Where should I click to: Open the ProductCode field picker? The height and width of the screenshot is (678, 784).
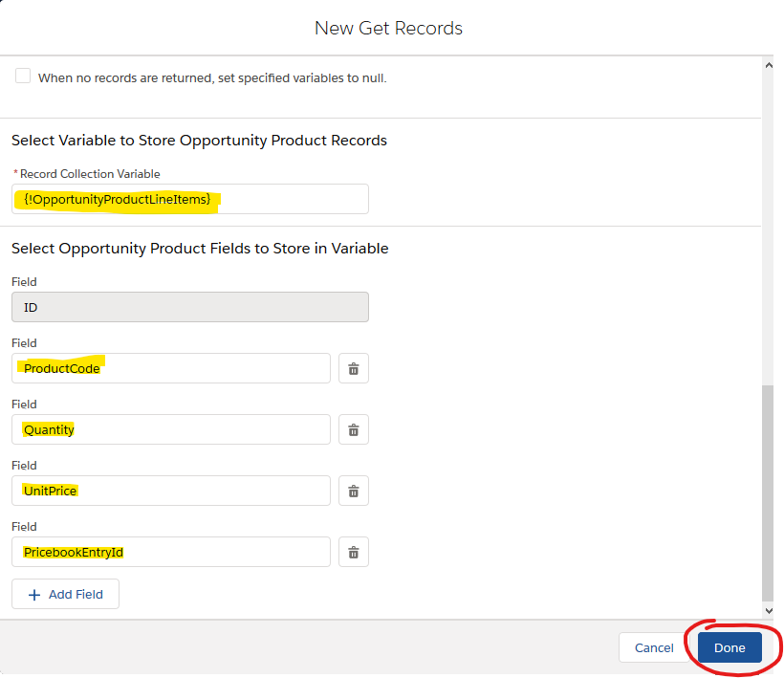coord(171,368)
